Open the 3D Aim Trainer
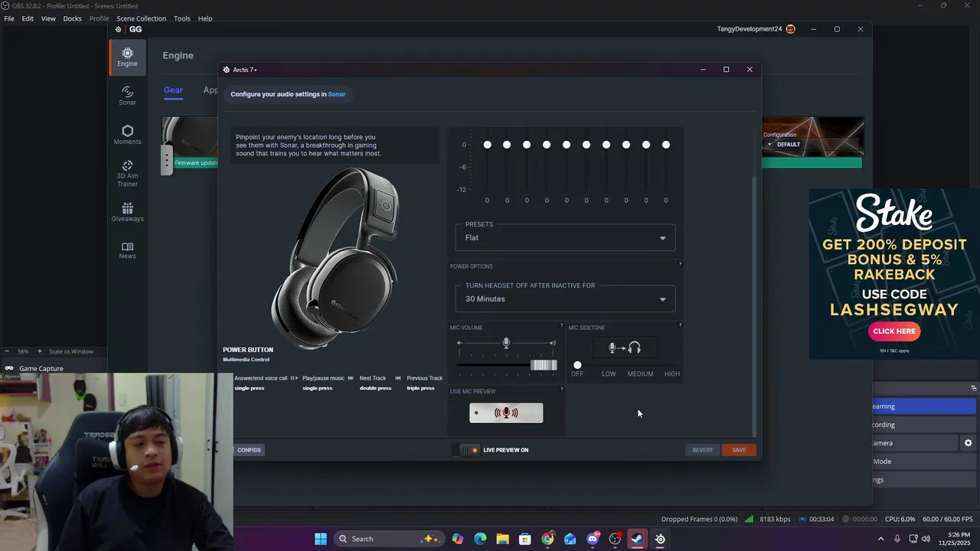This screenshot has height=551, width=980. [x=127, y=174]
